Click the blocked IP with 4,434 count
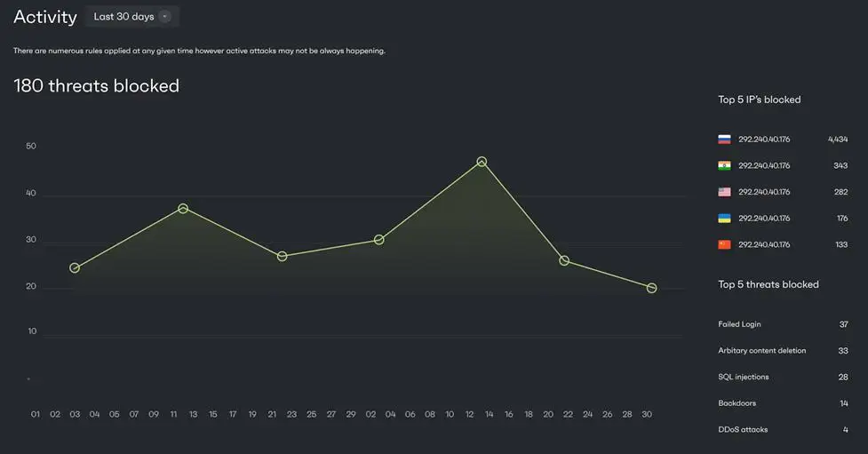The image size is (868, 454). click(763, 139)
